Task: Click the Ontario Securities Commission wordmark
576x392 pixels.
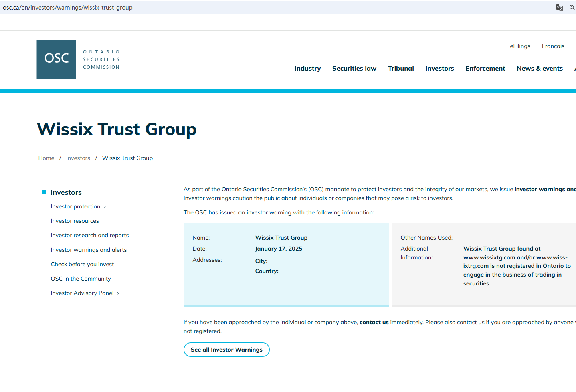Action: pos(101,59)
